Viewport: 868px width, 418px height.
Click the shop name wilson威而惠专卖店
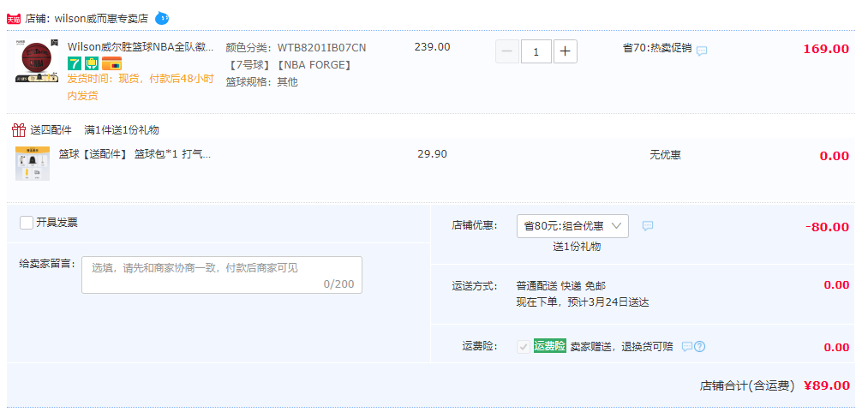(101, 19)
